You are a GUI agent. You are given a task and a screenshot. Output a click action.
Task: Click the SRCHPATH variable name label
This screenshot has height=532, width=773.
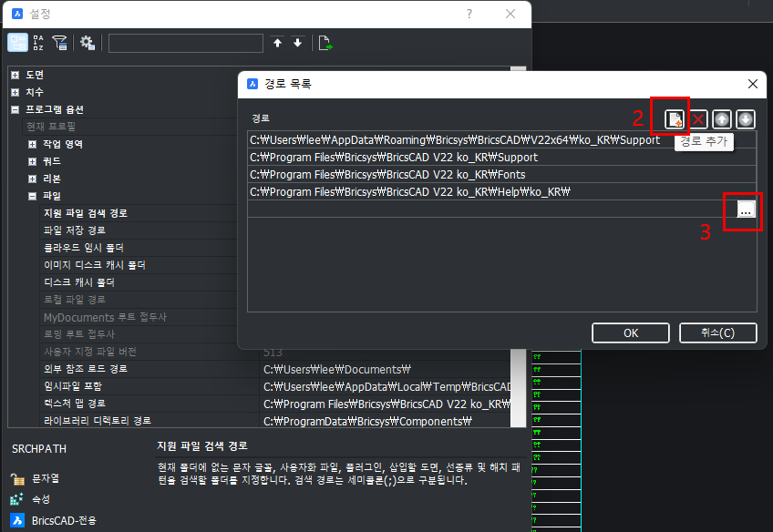(x=39, y=449)
